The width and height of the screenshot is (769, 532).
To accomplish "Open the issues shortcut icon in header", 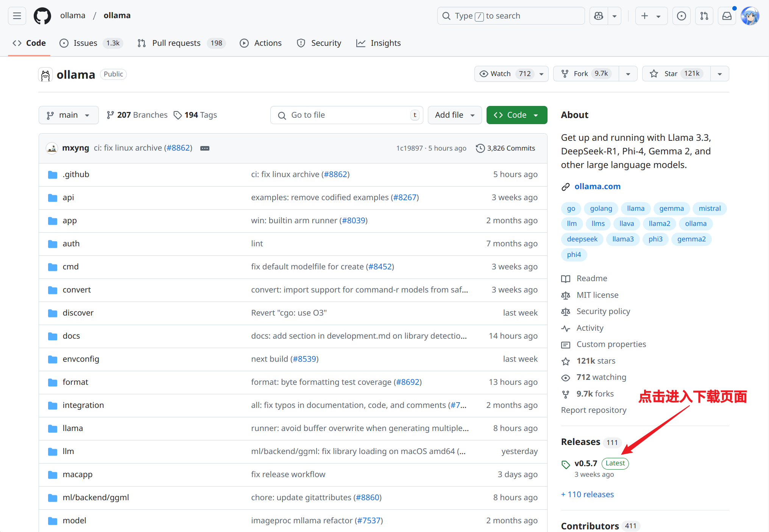I will click(682, 16).
